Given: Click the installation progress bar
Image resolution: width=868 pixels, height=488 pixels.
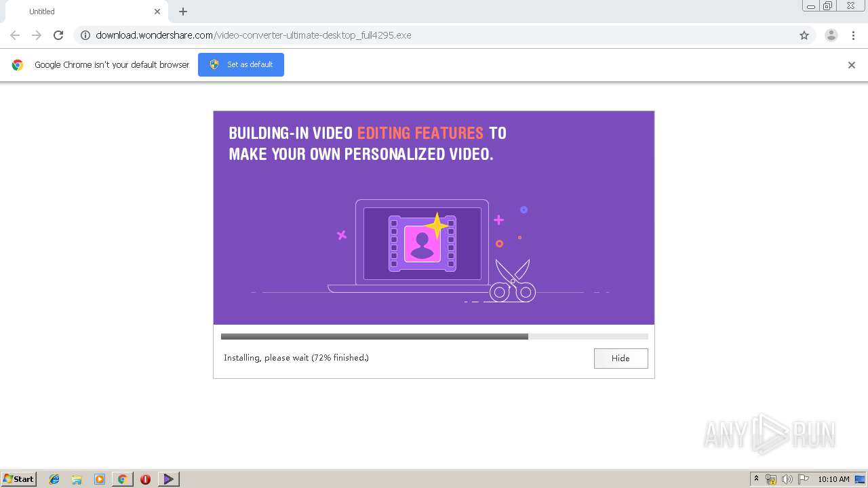Looking at the screenshot, I should (x=434, y=336).
